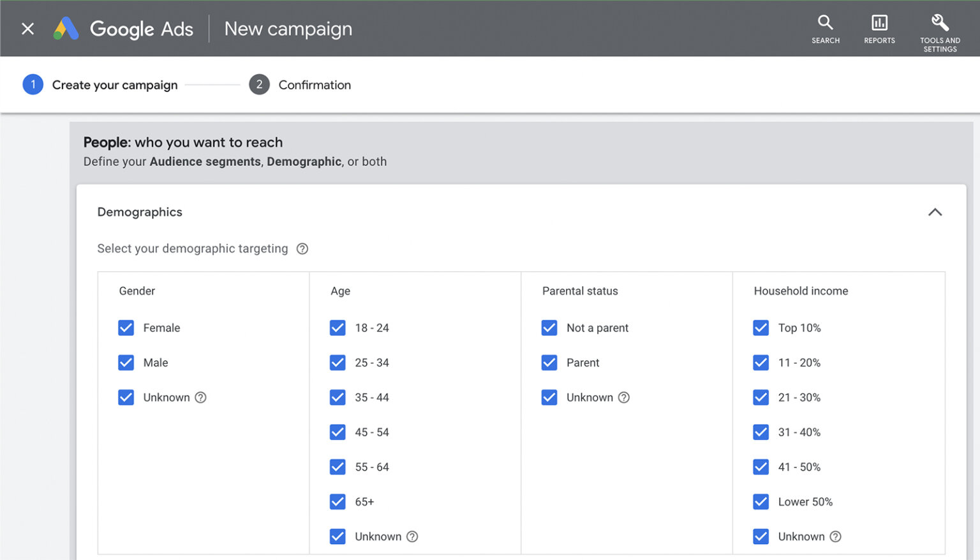The width and height of the screenshot is (980, 560).
Task: Exit campaign creation with the X
Action: pyautogui.click(x=27, y=28)
